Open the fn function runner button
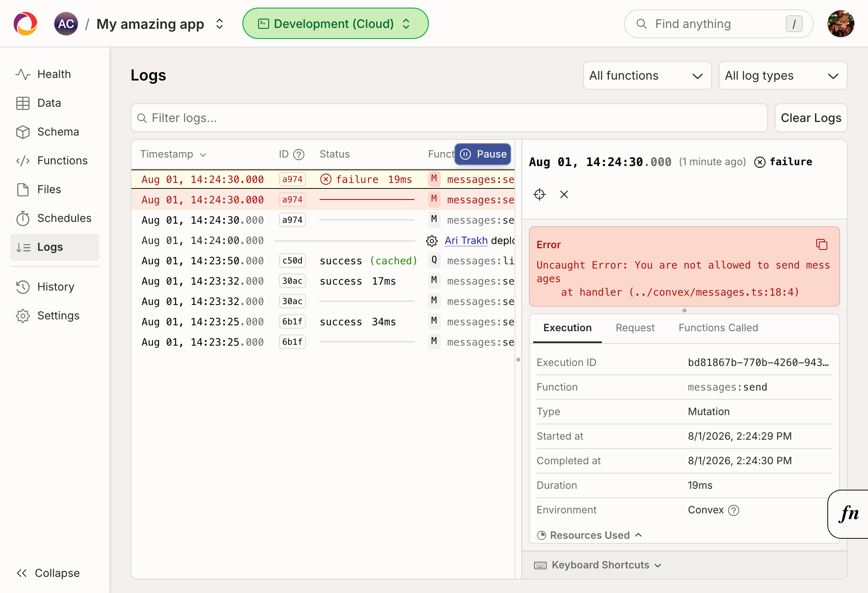Image resolution: width=868 pixels, height=593 pixels. pyautogui.click(x=849, y=514)
